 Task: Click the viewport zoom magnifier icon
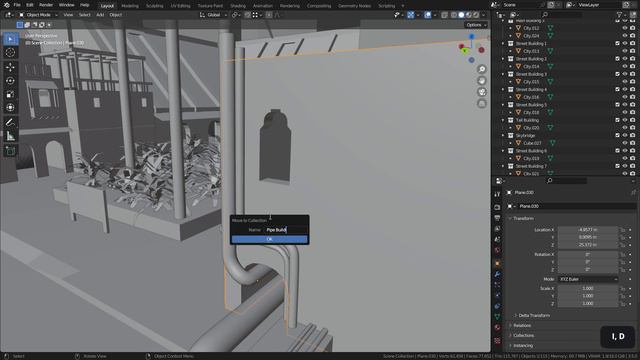pos(482,69)
